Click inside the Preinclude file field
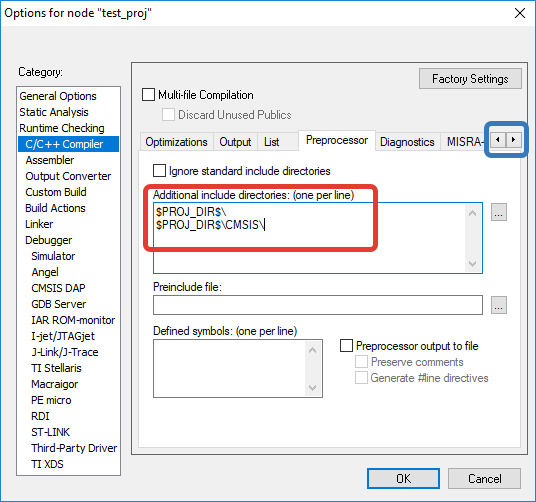This screenshot has height=502, width=536. click(318, 305)
